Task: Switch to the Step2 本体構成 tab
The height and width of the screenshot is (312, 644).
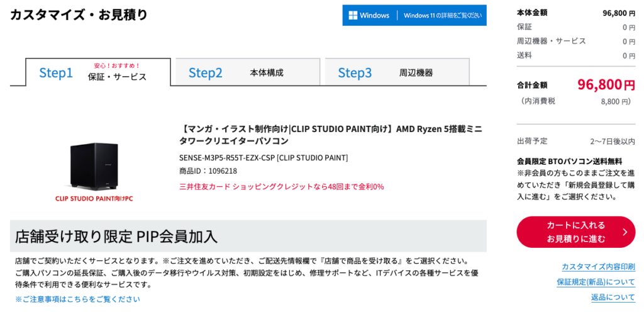Action: pyautogui.click(x=247, y=72)
